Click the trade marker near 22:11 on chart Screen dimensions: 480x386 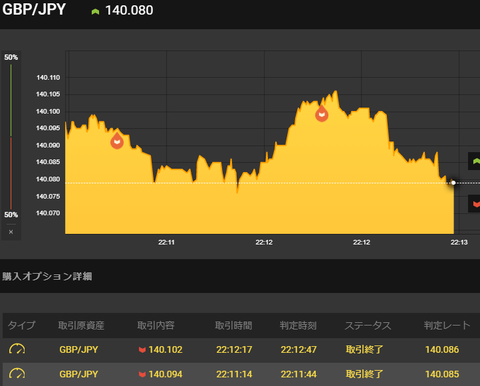coord(117,141)
